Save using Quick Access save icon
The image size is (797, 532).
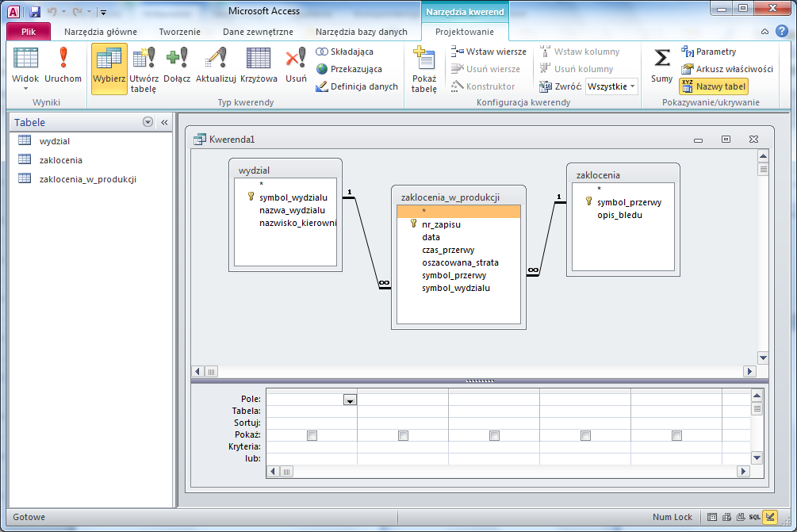pyautogui.click(x=35, y=12)
